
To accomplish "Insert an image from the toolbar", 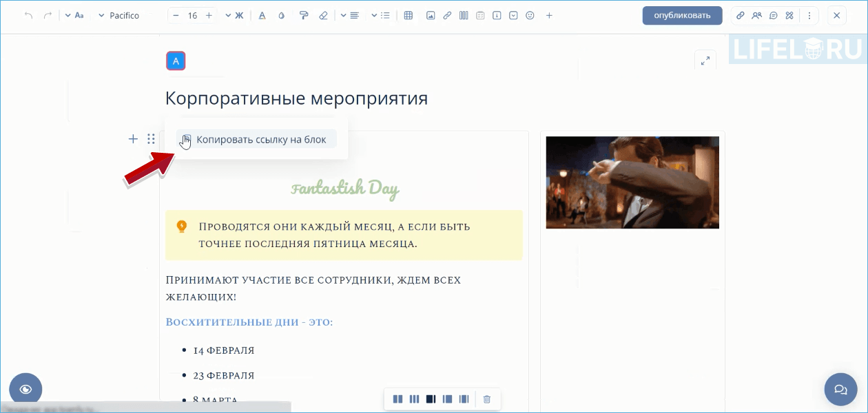I will pos(431,15).
